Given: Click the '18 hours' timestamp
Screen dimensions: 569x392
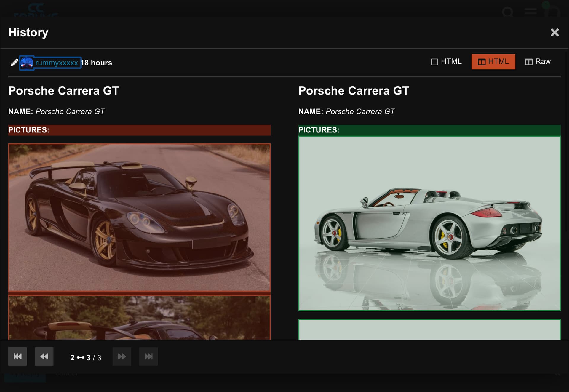Looking at the screenshot, I should (x=97, y=63).
